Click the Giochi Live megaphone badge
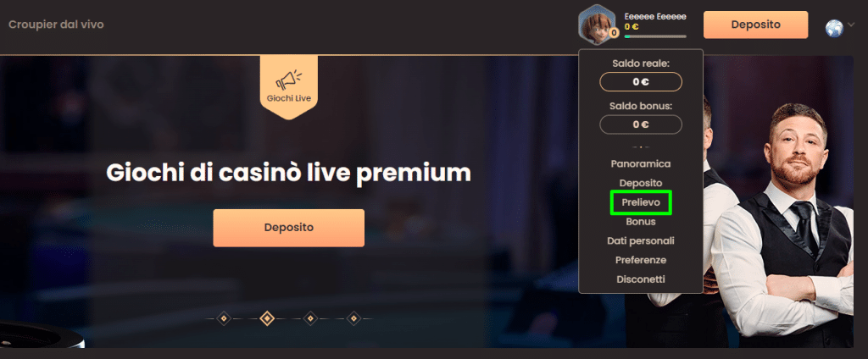The height and width of the screenshot is (359, 868). point(289,87)
